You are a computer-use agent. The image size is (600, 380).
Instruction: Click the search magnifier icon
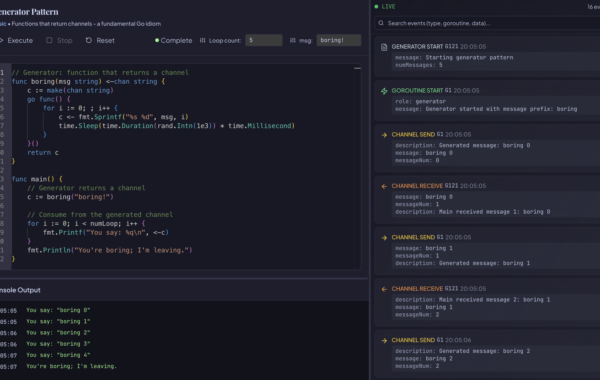pos(381,23)
